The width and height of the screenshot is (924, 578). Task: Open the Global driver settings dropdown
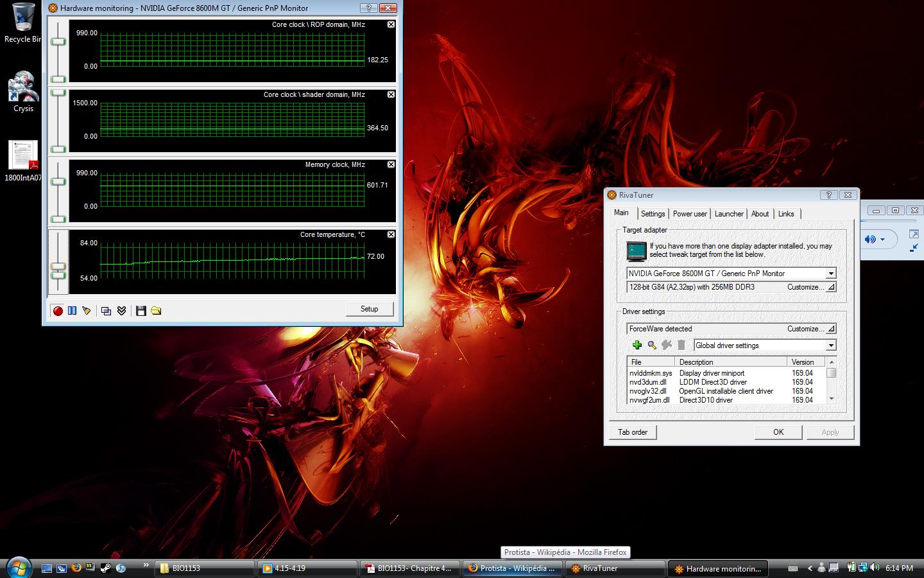[831, 346]
